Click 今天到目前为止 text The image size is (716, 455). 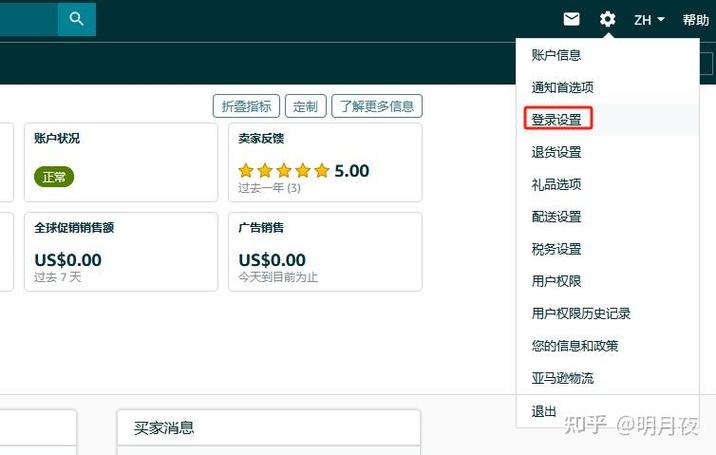[x=278, y=277]
